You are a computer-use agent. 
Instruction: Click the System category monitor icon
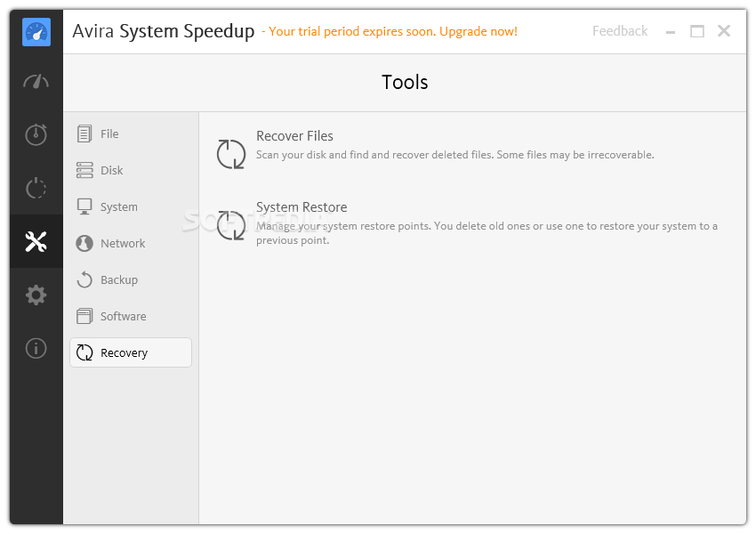[x=84, y=207]
